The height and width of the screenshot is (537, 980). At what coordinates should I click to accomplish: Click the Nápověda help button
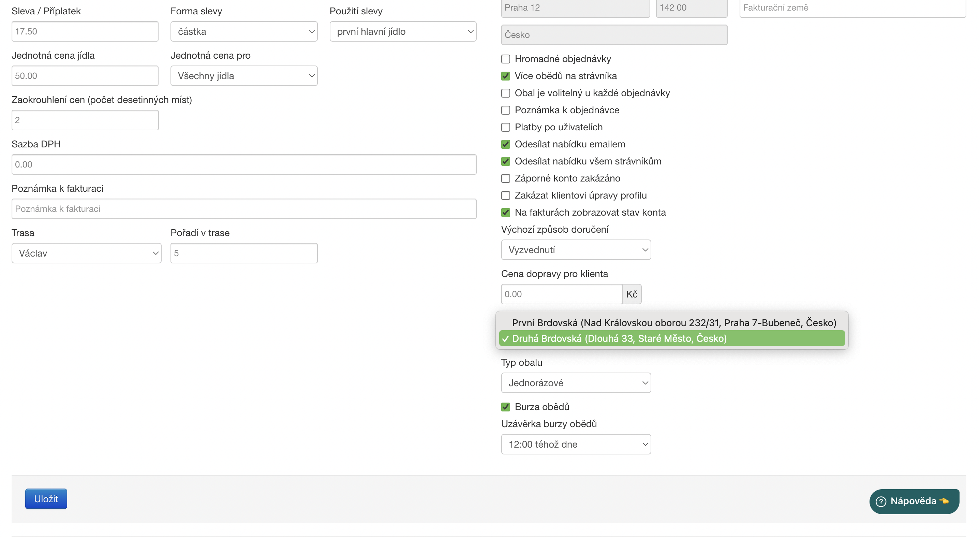(914, 501)
